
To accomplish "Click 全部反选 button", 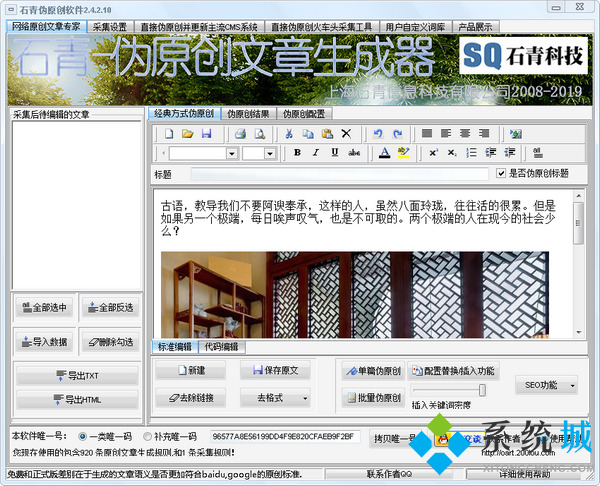I will [x=110, y=308].
